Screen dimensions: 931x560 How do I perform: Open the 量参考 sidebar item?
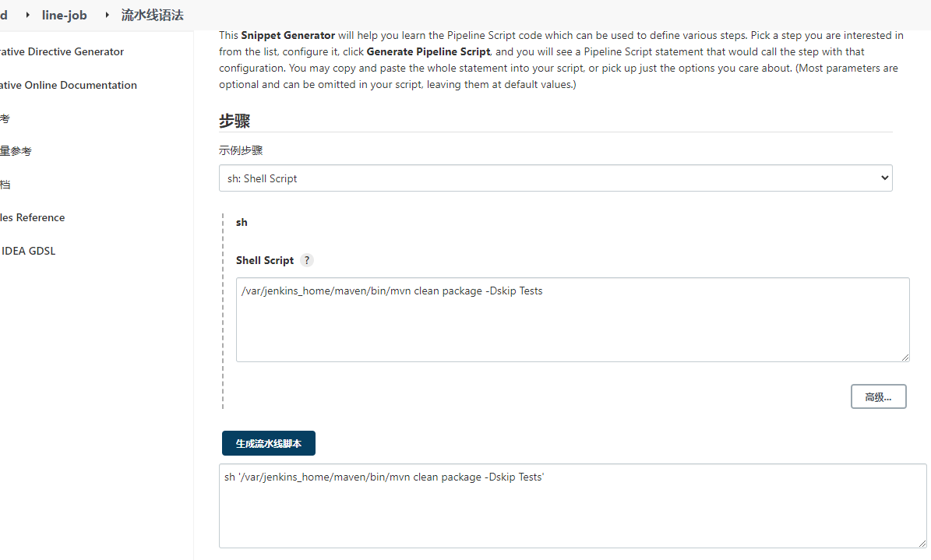tap(16, 151)
